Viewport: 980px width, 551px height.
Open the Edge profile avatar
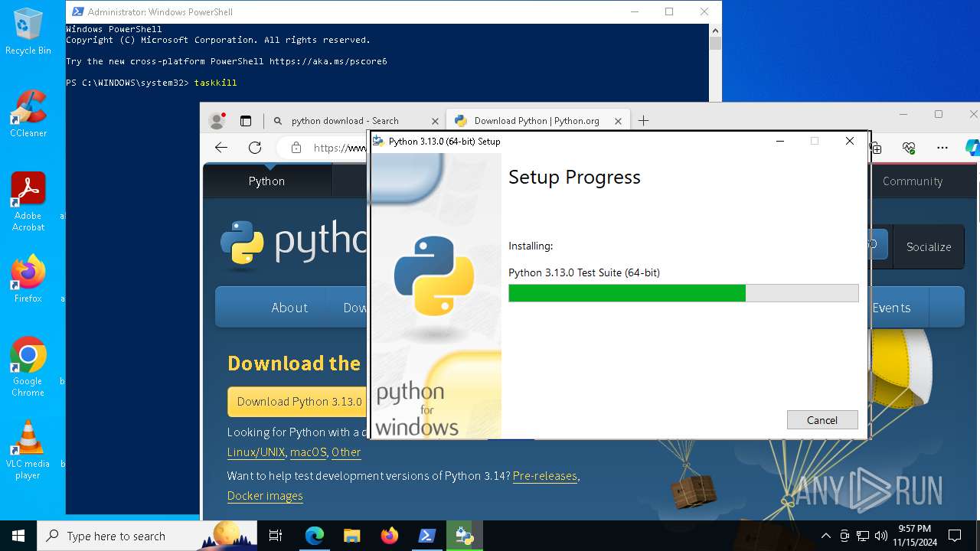click(217, 121)
